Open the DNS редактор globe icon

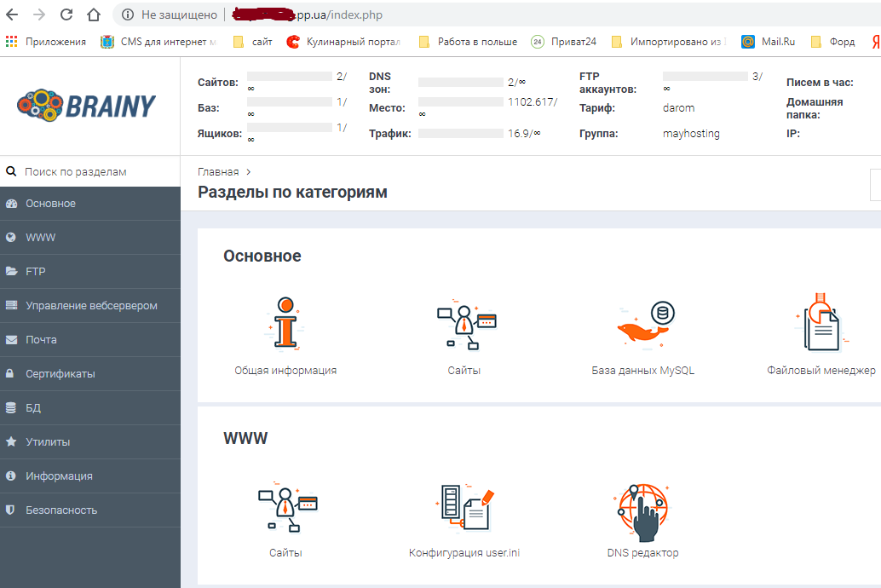click(643, 511)
